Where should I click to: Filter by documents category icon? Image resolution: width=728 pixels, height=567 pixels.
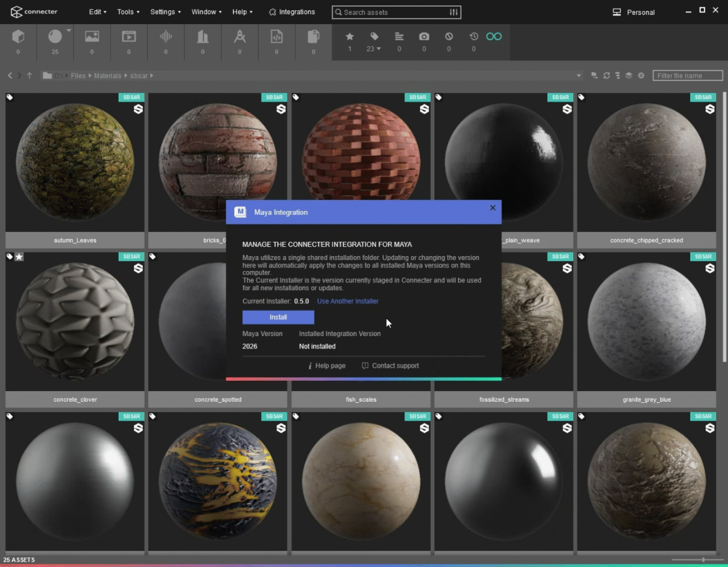click(x=314, y=36)
